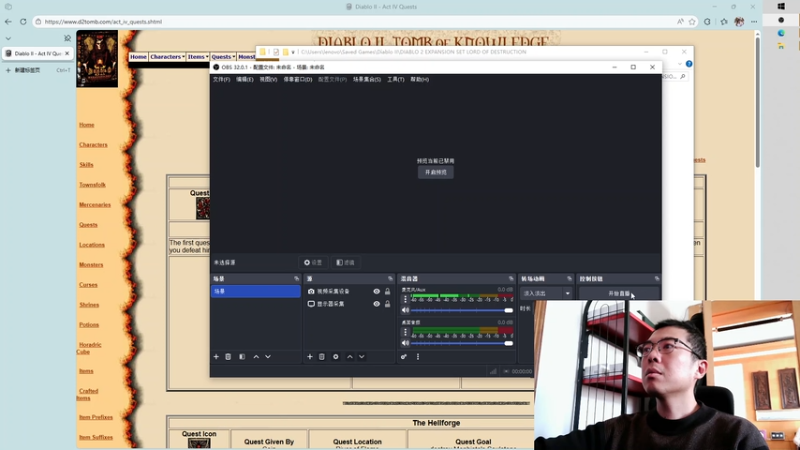Open OBS Scene Collection menu

(x=367, y=80)
